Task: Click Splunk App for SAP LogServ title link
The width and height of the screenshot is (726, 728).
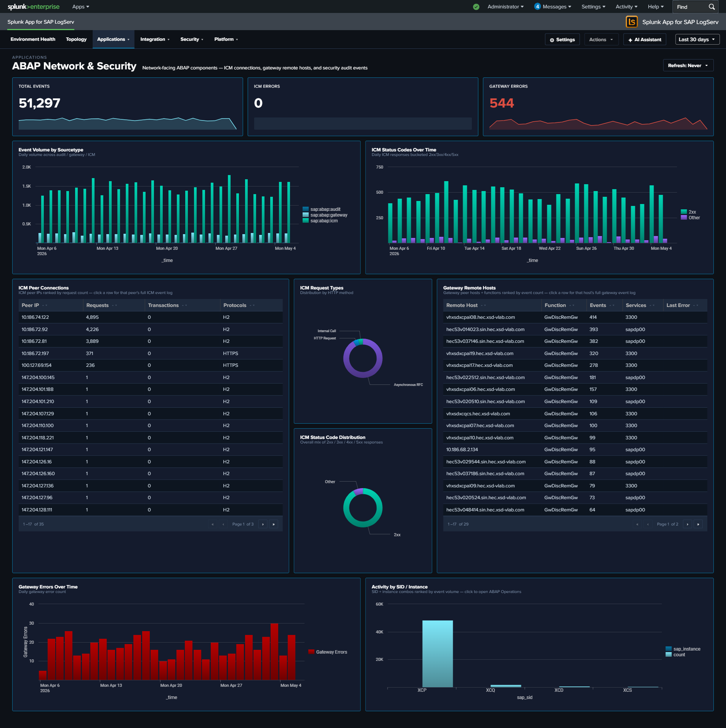Action: pos(41,22)
